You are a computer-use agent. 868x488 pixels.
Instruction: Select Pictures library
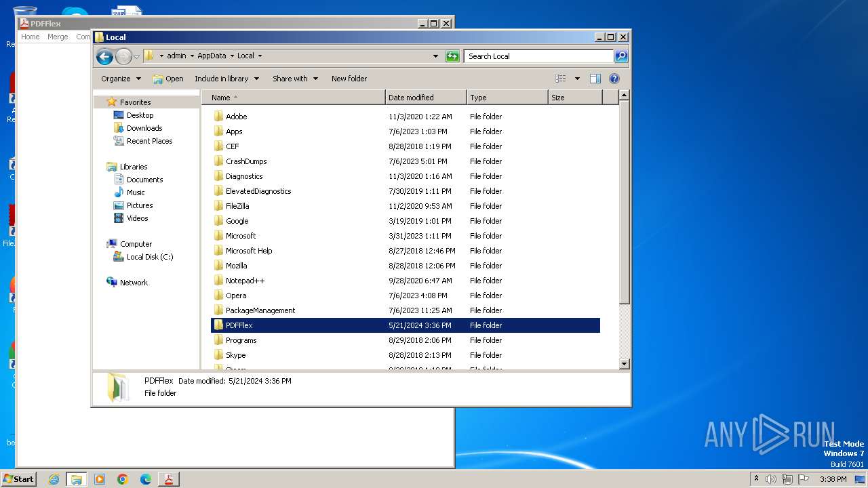[x=140, y=205]
